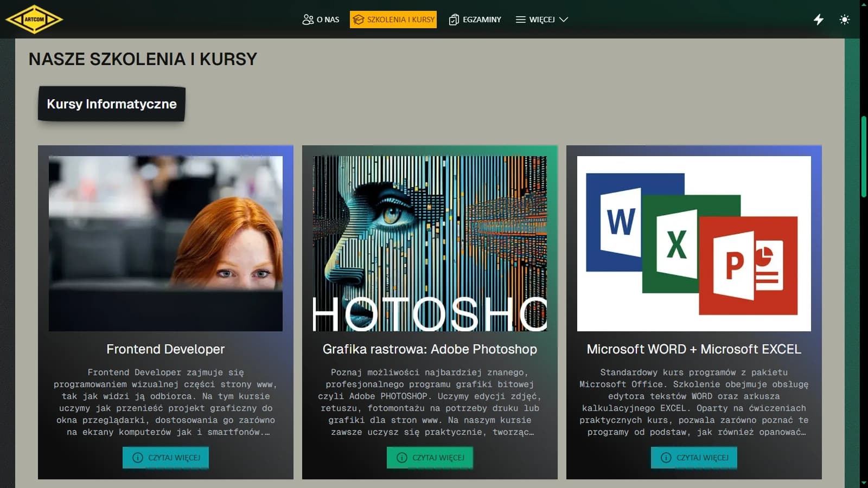The height and width of the screenshot is (488, 868).
Task: Click the clipboard icon beside EGZAMINY
Action: click(453, 19)
